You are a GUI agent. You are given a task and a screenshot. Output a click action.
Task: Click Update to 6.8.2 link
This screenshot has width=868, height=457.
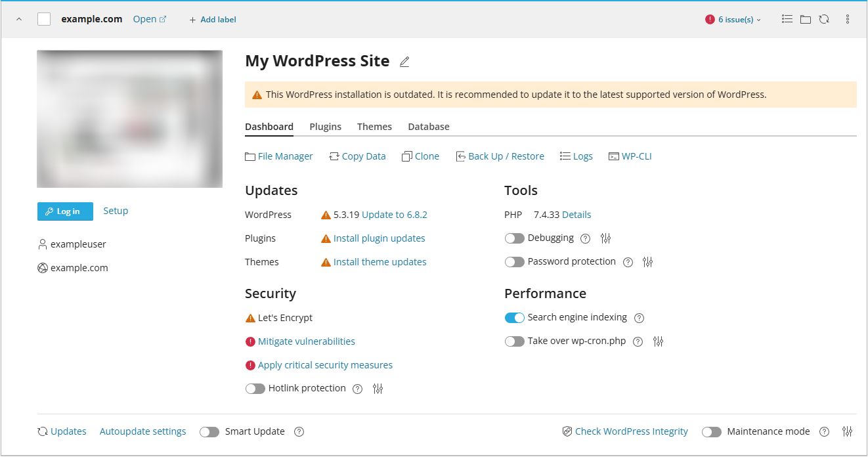coord(395,215)
